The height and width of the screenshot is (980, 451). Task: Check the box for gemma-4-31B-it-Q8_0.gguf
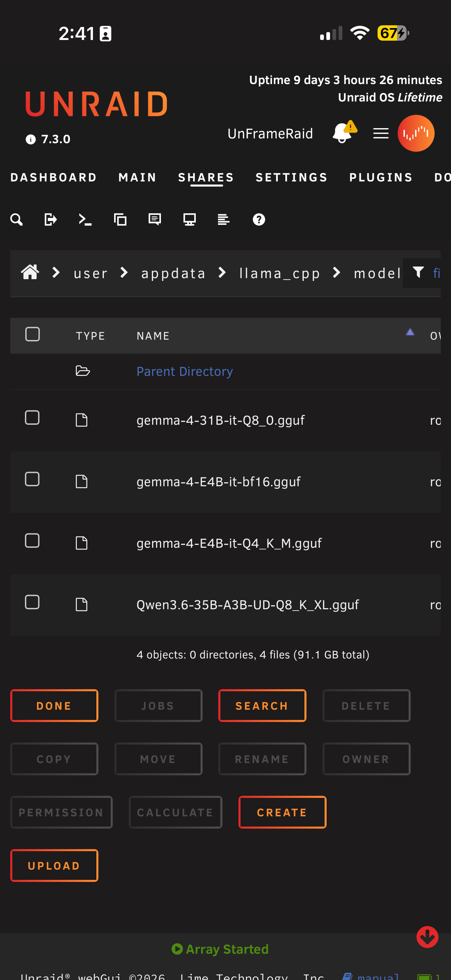pos(32,417)
